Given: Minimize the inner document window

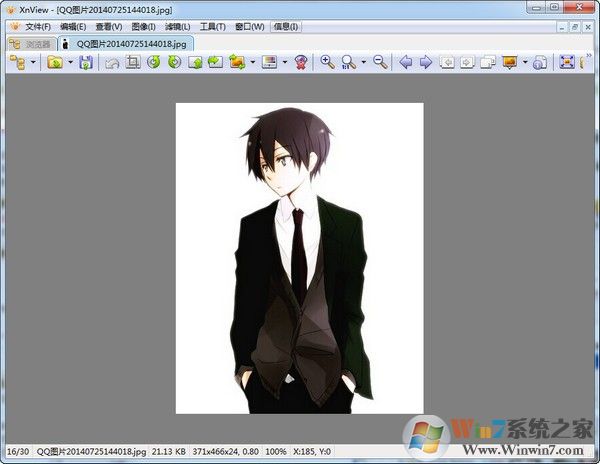Looking at the screenshot, I should pos(562,27).
